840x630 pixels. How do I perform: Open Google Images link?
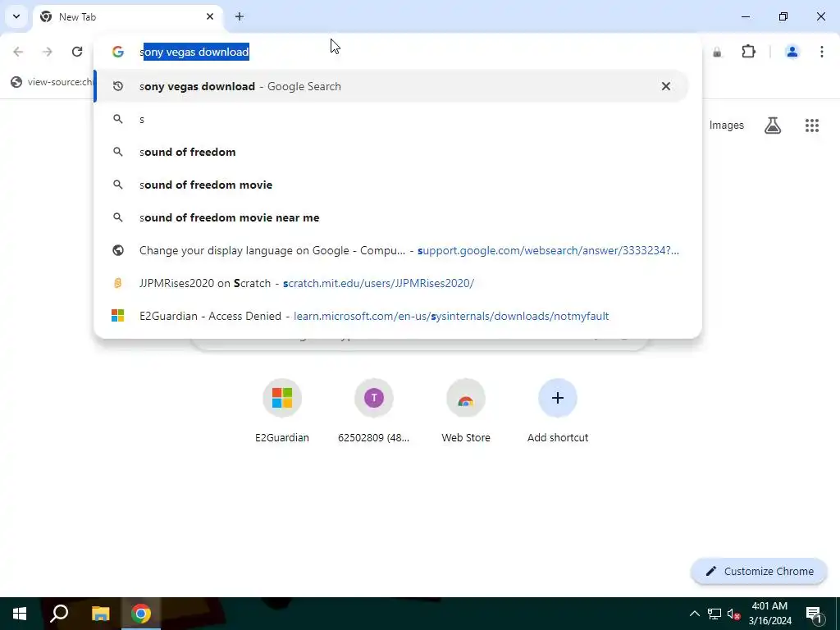(x=727, y=125)
